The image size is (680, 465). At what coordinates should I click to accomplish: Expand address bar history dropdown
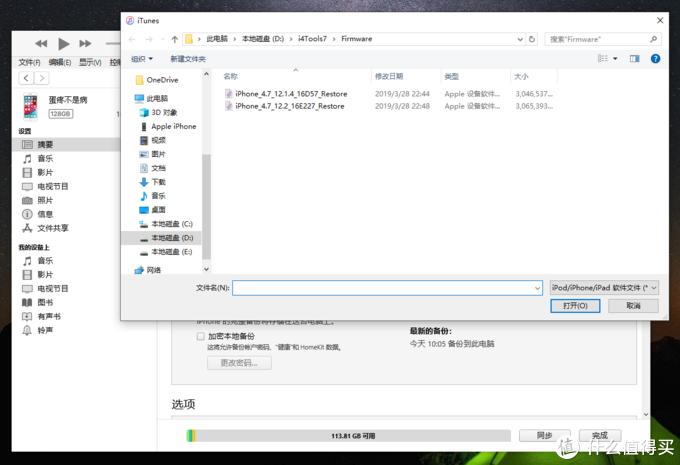(x=520, y=39)
